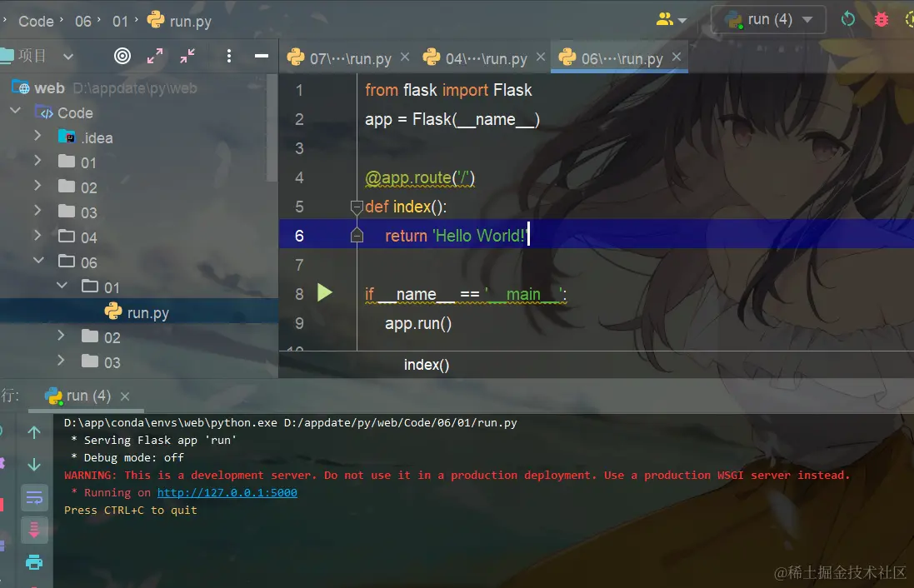Image resolution: width=914 pixels, height=588 pixels.
Task: Collapse subfolder 01 inside 06
Action: click(62, 286)
